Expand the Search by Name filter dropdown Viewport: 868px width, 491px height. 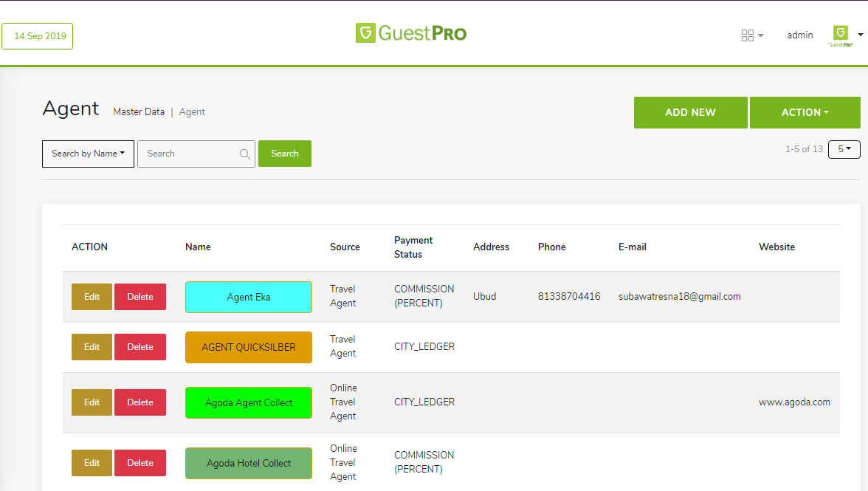coord(88,154)
